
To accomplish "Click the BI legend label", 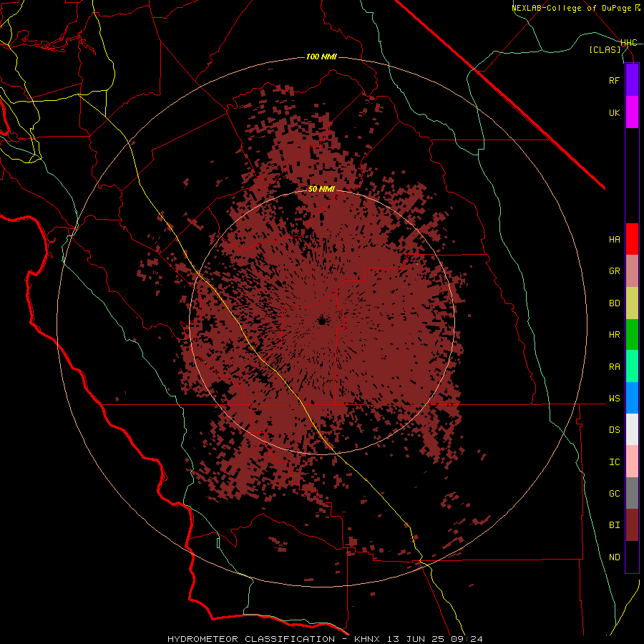I will 614,525.
